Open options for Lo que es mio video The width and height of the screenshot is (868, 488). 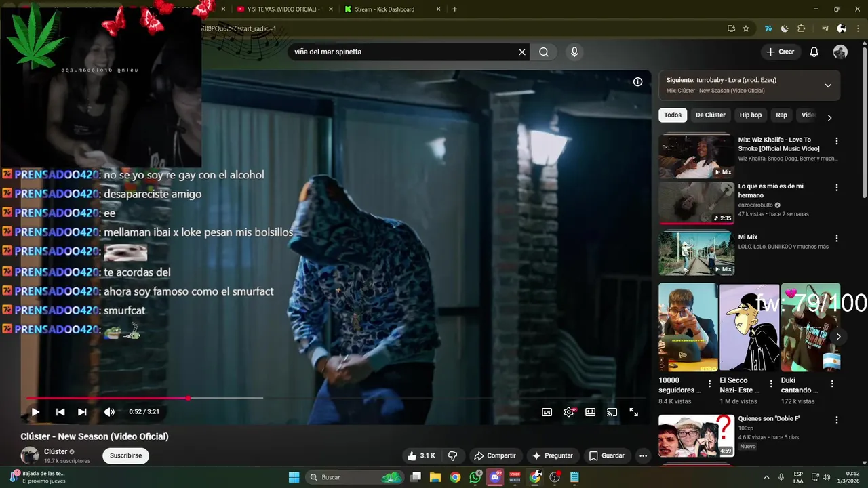tap(836, 187)
